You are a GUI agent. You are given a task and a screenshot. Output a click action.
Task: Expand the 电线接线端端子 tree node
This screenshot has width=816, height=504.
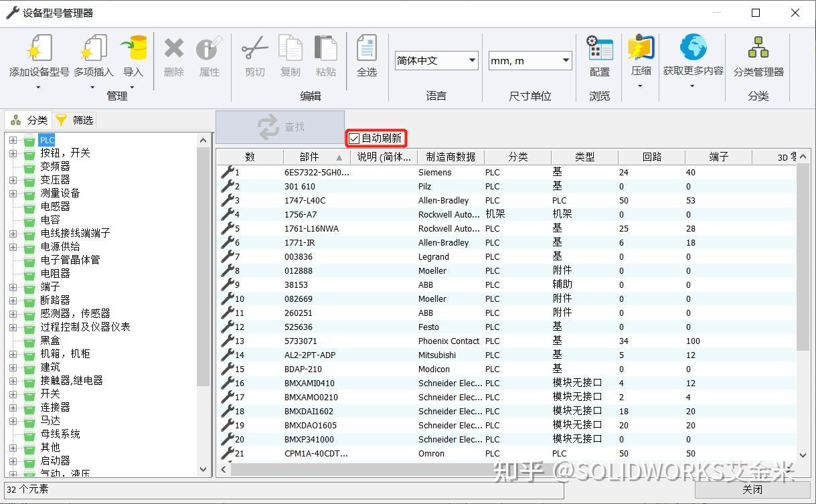pyautogui.click(x=13, y=234)
